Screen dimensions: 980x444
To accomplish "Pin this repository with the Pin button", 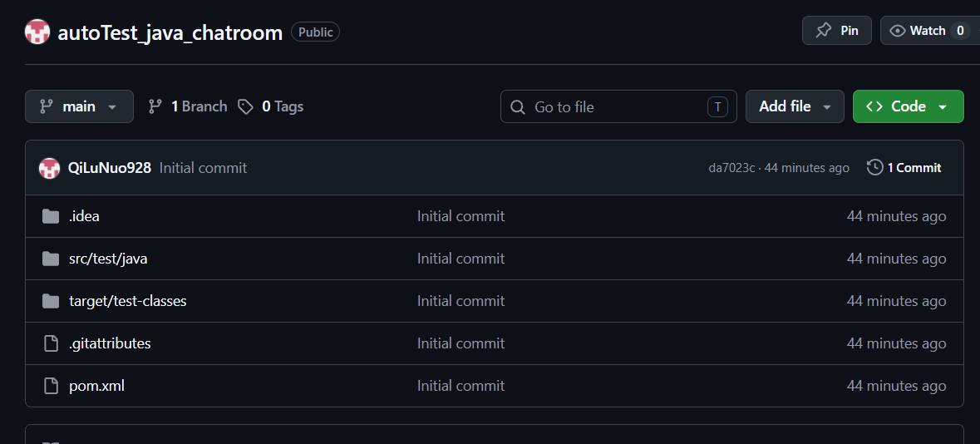I will (x=836, y=31).
